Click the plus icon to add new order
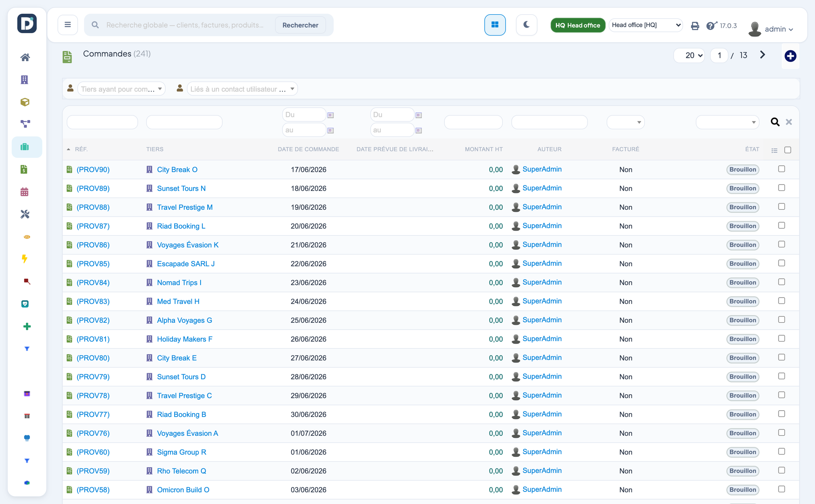 (x=790, y=56)
